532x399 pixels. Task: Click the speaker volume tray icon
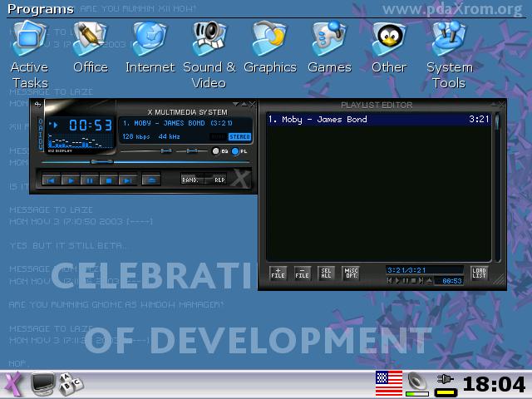[417, 384]
